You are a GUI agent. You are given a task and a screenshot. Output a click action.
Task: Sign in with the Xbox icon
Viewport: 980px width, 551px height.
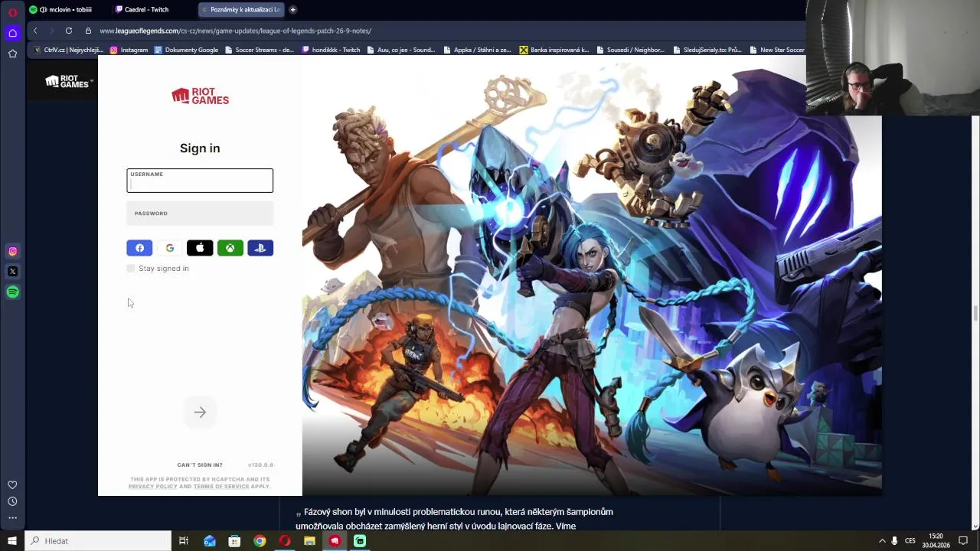230,248
